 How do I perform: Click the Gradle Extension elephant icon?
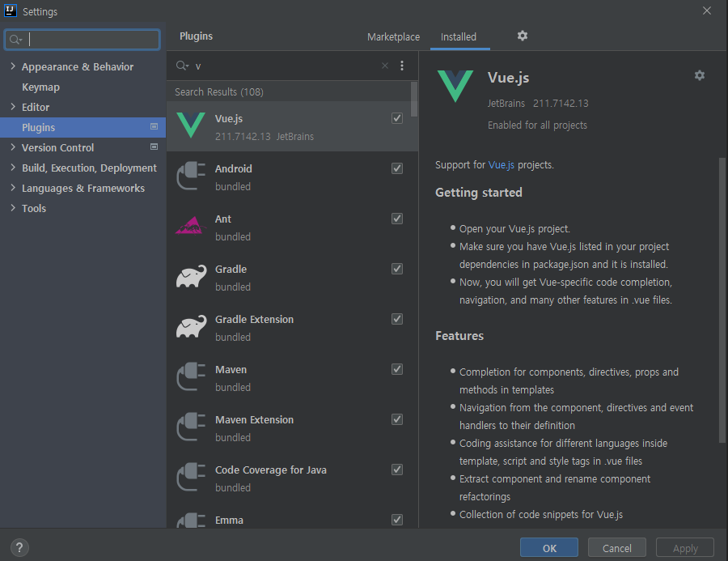191,327
